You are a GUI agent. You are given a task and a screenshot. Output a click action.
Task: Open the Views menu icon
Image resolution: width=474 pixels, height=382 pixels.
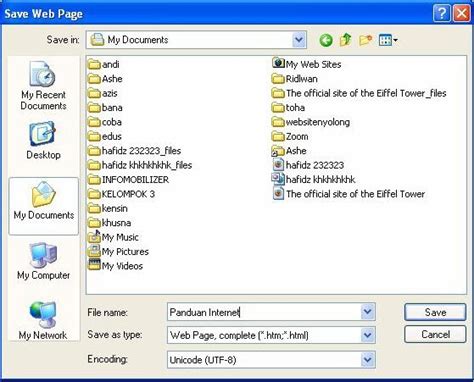coord(388,40)
